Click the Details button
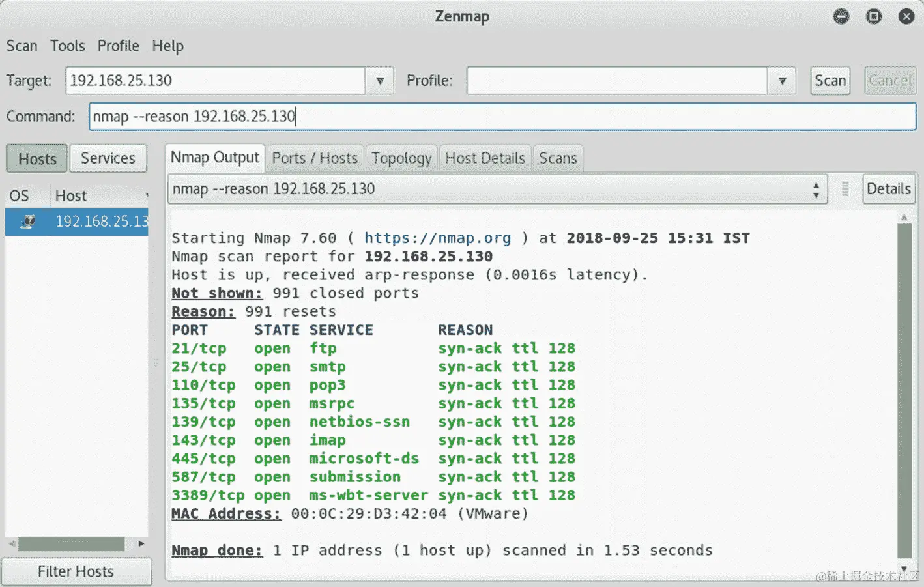 889,189
